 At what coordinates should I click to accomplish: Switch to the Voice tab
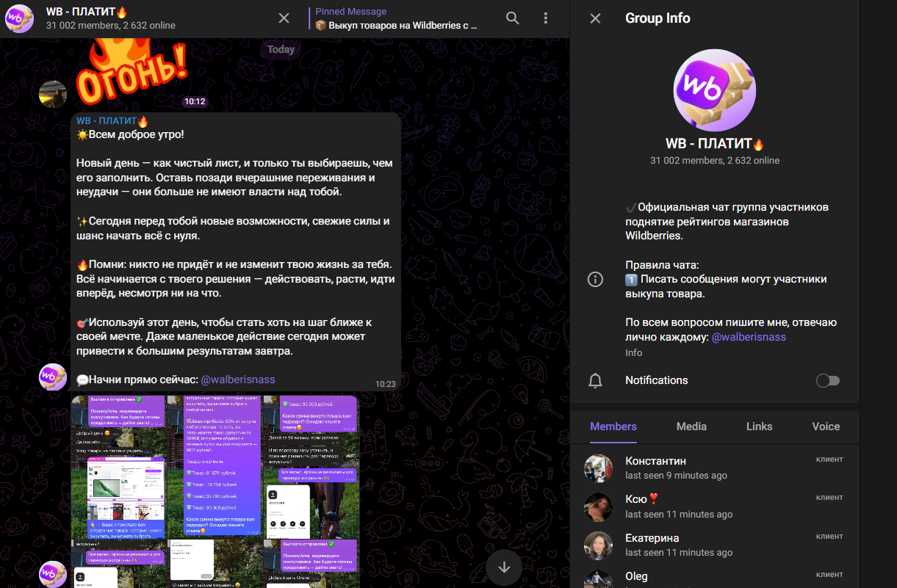(826, 427)
